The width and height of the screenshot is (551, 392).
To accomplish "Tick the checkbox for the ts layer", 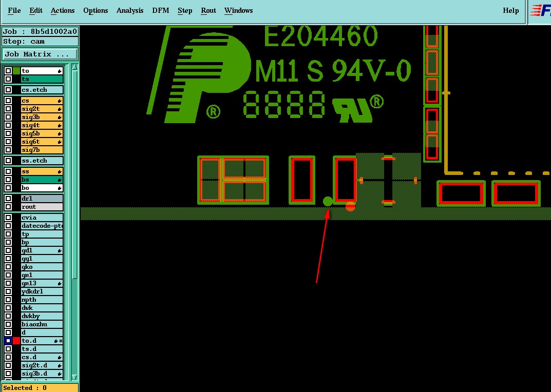I will point(8,79).
